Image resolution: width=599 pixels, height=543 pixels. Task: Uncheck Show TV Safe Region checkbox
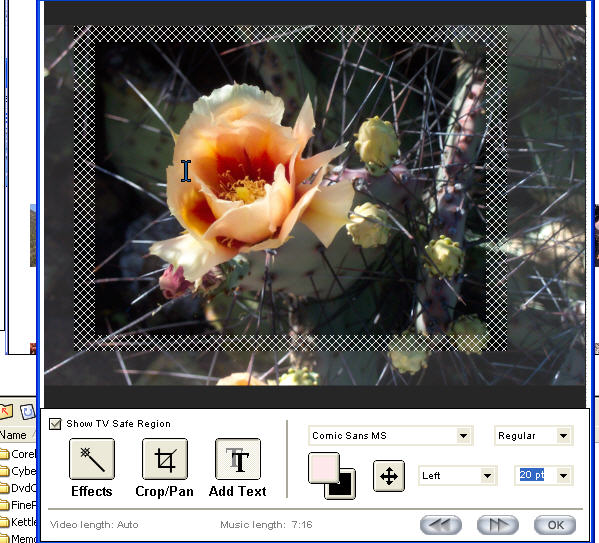tap(55, 424)
